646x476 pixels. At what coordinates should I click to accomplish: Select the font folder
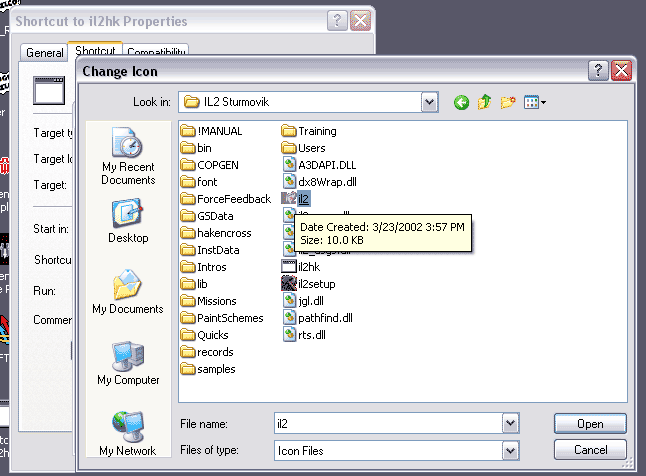[x=199, y=182]
